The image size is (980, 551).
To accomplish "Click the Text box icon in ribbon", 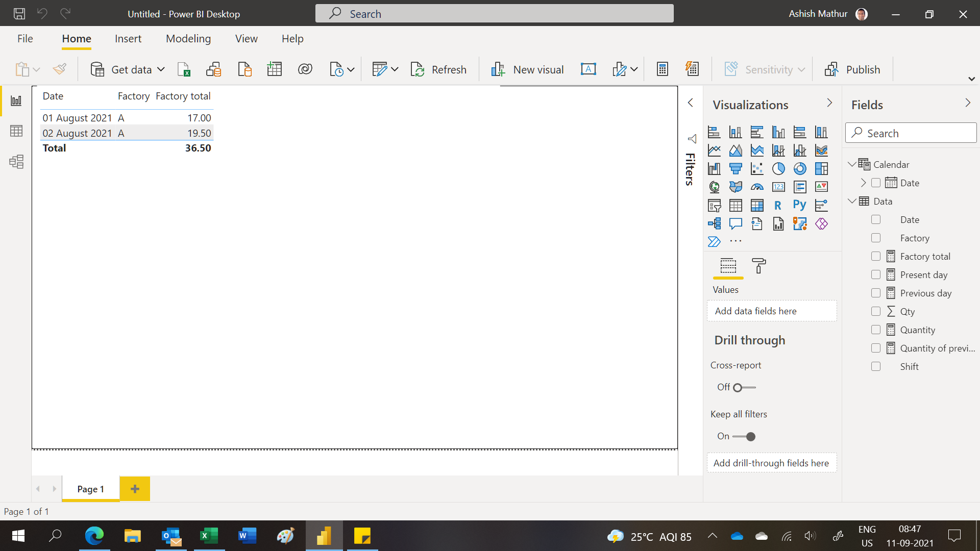I will (589, 69).
